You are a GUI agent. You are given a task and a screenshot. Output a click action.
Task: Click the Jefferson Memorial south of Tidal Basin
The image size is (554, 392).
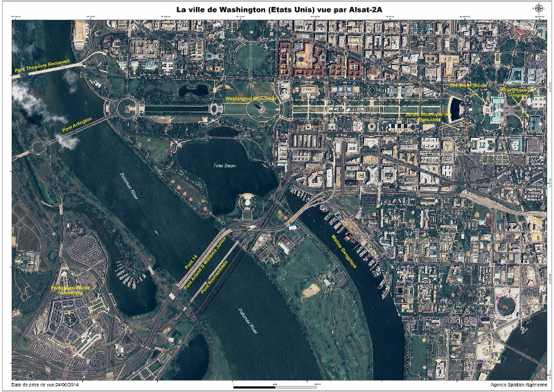tap(247, 201)
